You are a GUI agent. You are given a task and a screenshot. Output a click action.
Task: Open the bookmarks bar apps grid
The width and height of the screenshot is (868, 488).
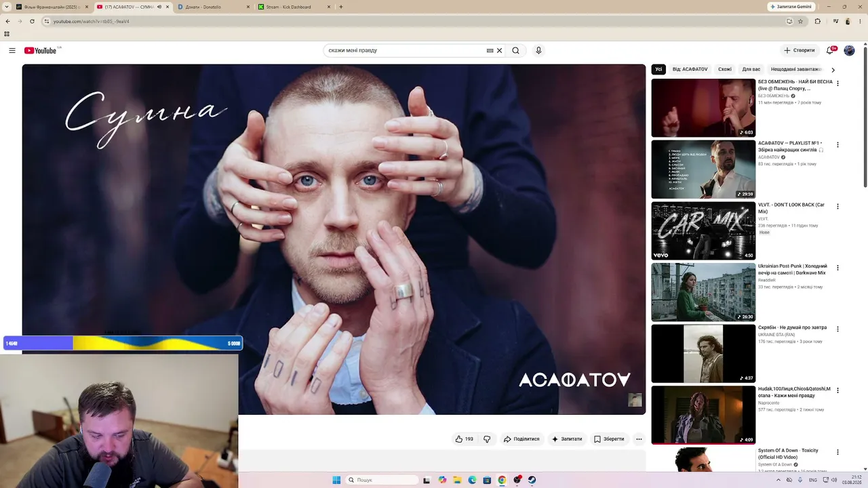pos(7,34)
